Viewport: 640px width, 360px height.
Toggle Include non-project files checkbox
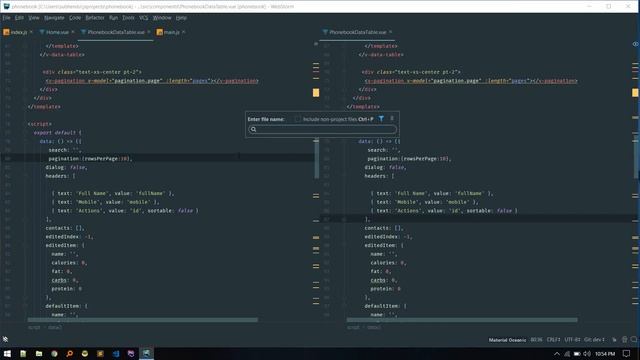pyautogui.click(x=297, y=119)
